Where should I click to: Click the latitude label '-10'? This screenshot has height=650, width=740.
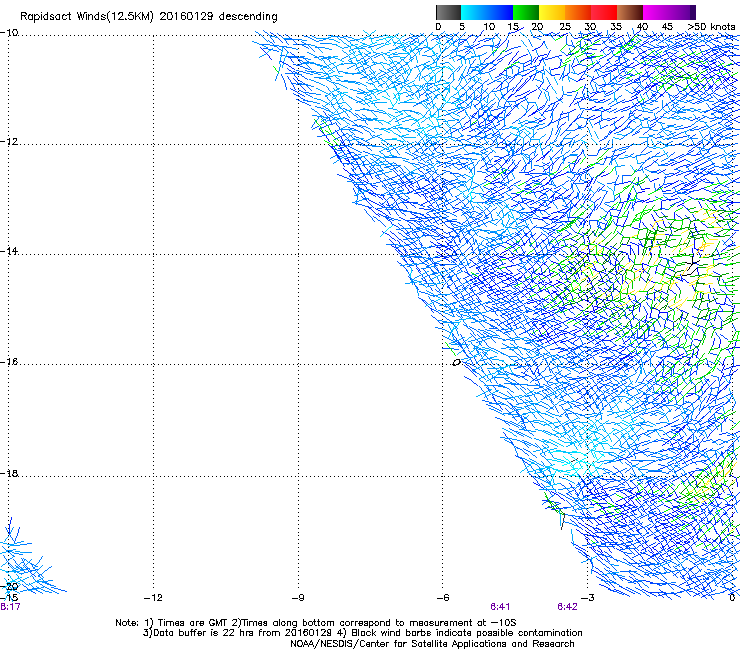click(x=9, y=33)
